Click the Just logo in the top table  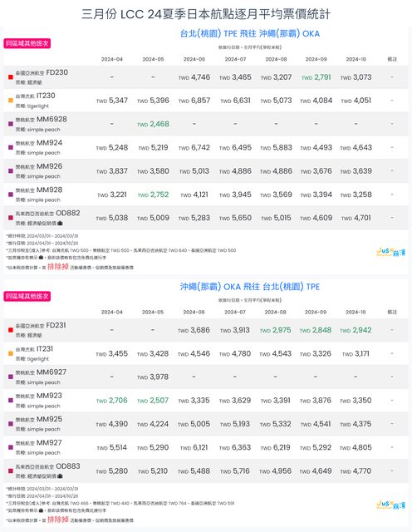point(390,252)
